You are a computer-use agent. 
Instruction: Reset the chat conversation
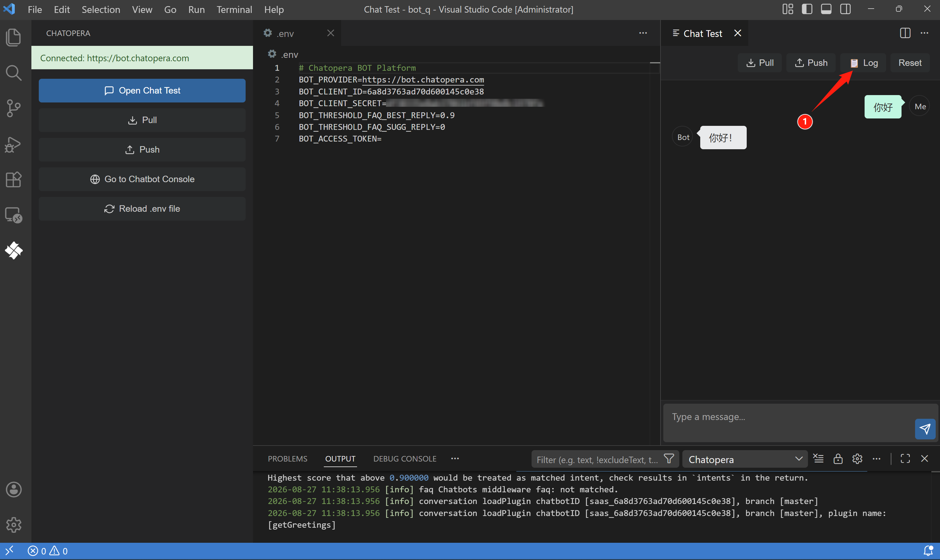[910, 63]
